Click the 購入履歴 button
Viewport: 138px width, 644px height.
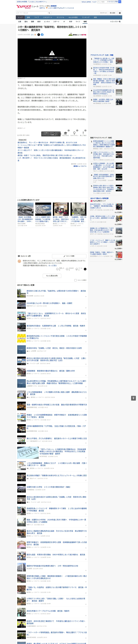(112, 13)
